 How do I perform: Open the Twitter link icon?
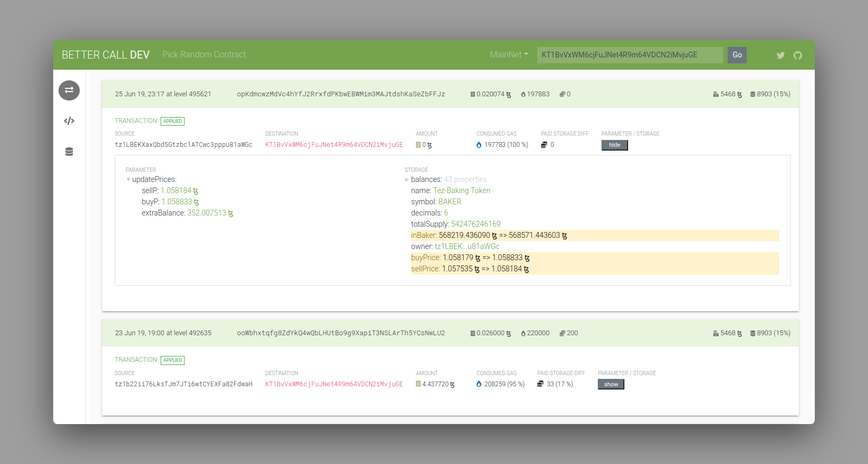tap(780, 55)
